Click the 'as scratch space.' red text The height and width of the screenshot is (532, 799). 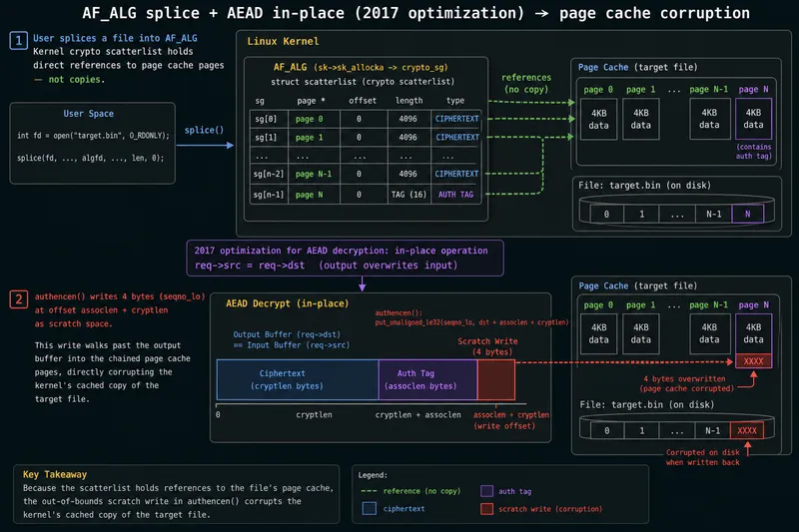pyautogui.click(x=73, y=323)
